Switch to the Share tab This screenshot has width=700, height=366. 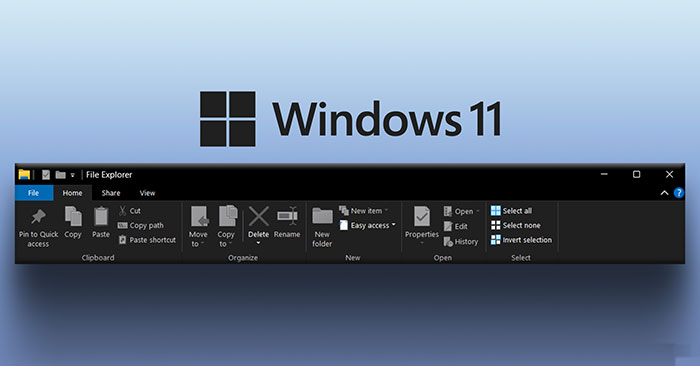[111, 193]
